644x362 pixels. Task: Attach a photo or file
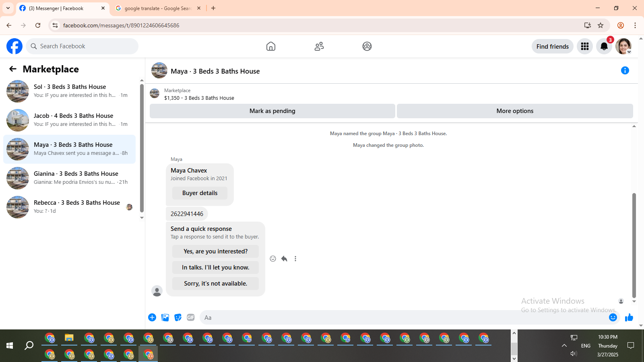point(165,317)
